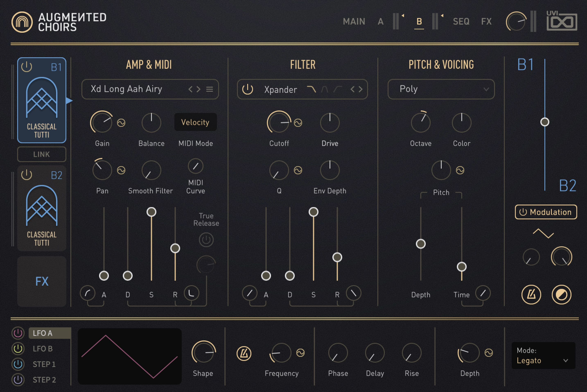Viewport: 587px width, 392px height.
Task: Click the metronome sync icon under Modulation
Action: [x=531, y=294]
